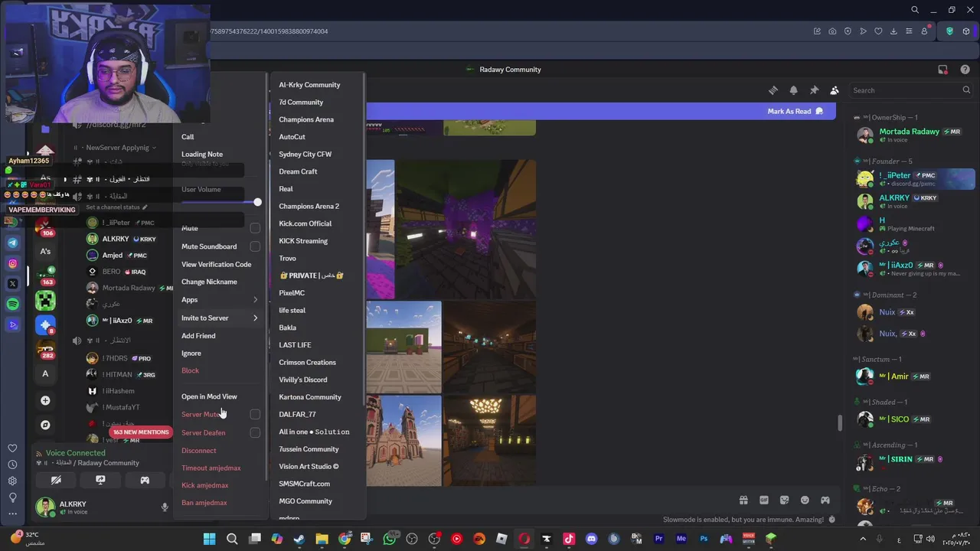Expand the Apps submenu
The height and width of the screenshot is (551, 980).
220,300
